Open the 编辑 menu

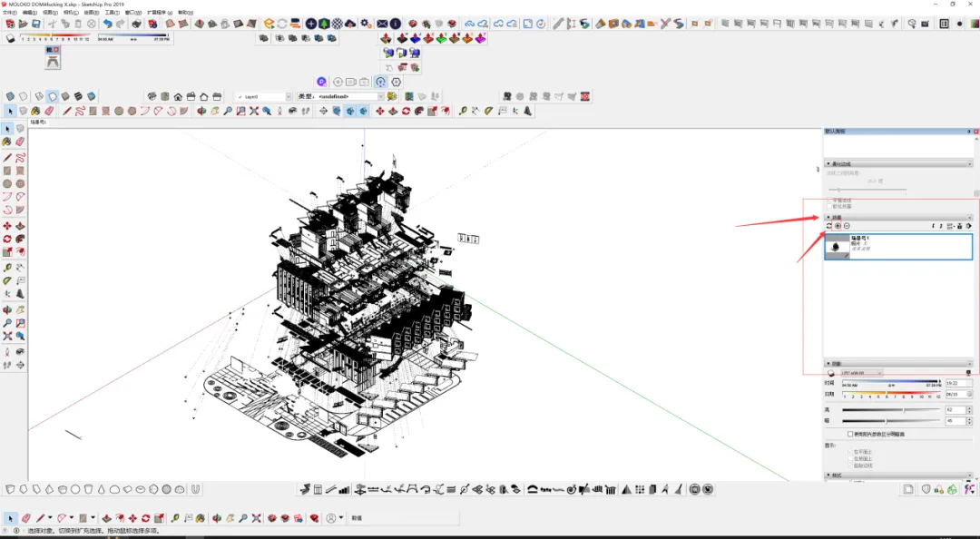click(29, 13)
